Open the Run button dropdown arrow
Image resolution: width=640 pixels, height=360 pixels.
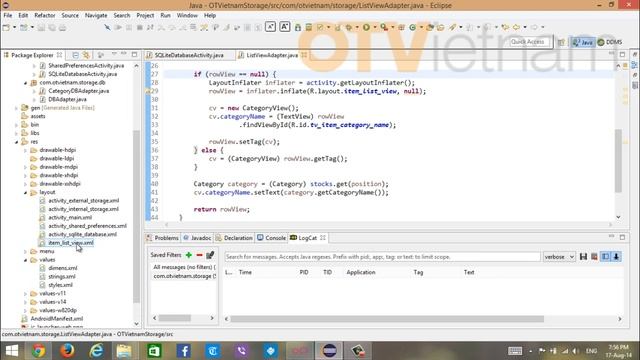375,27
